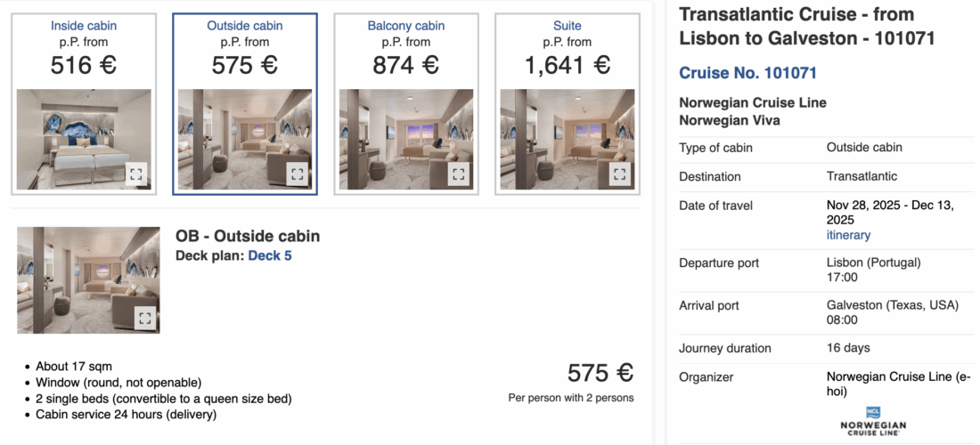This screenshot has width=980, height=445.
Task: Select the Suite cabin tab
Action: coord(568,26)
